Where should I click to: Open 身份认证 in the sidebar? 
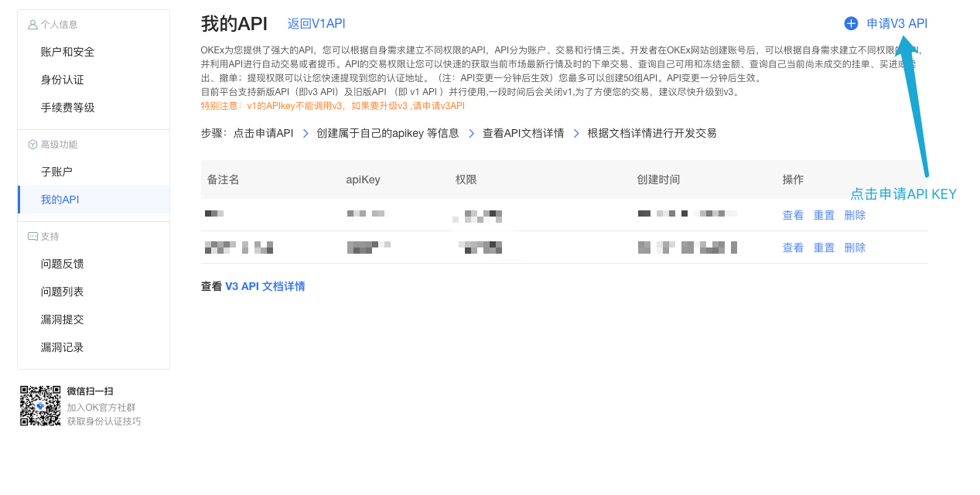[x=62, y=80]
